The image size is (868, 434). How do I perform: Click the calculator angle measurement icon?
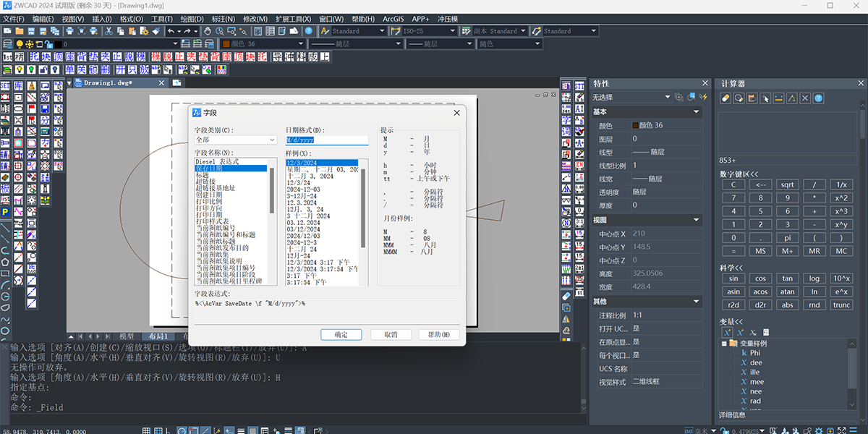(x=791, y=98)
